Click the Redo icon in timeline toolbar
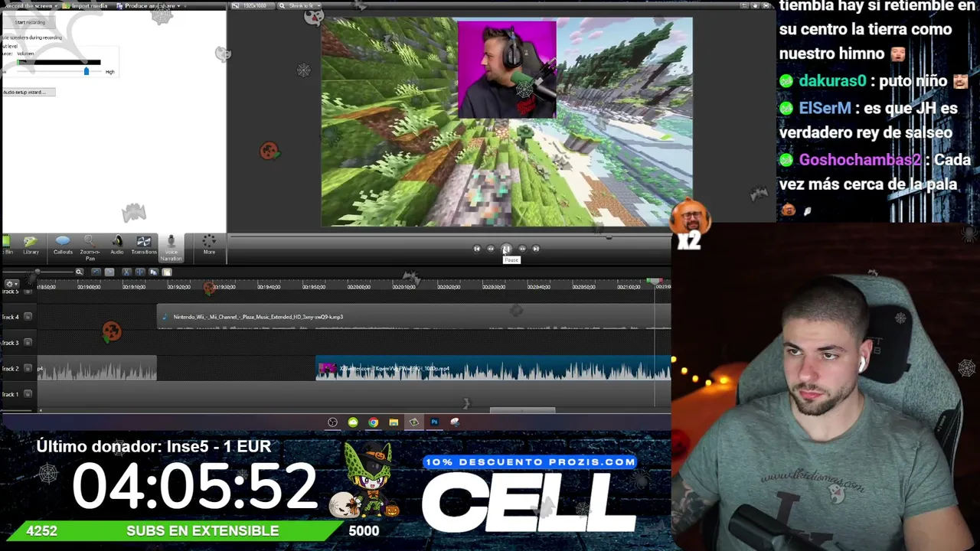980x551 pixels. (109, 272)
